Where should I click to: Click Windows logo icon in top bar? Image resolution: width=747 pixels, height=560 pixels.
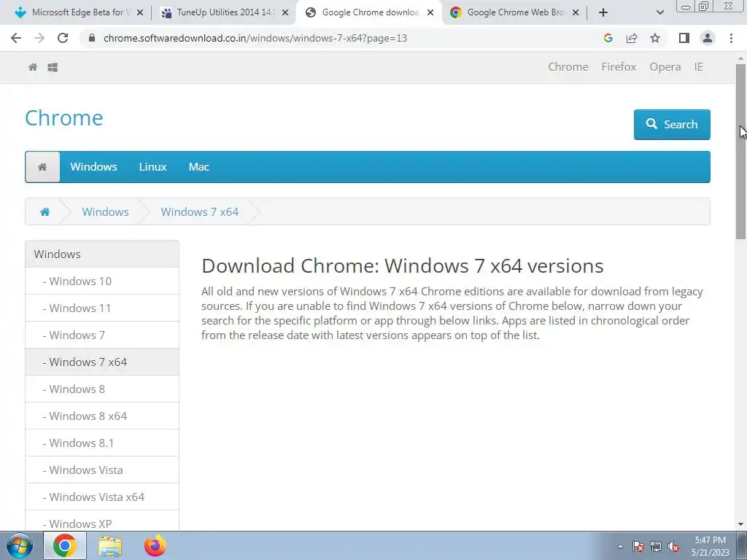point(53,67)
